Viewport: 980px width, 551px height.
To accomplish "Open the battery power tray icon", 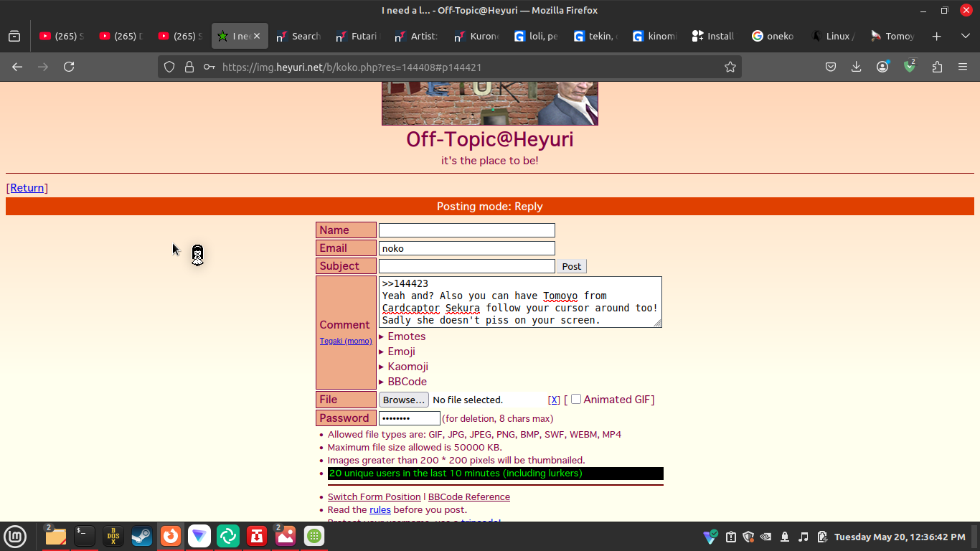I will (822, 537).
